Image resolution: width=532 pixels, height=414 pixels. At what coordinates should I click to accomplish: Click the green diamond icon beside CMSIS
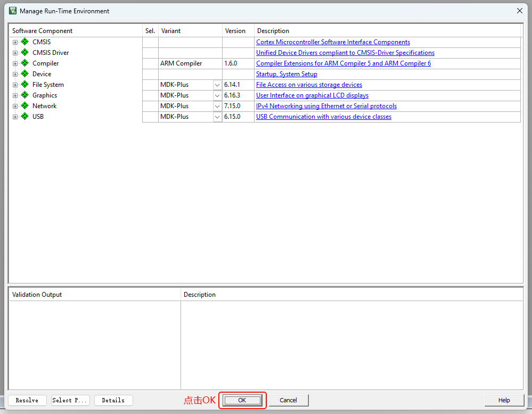(x=24, y=42)
